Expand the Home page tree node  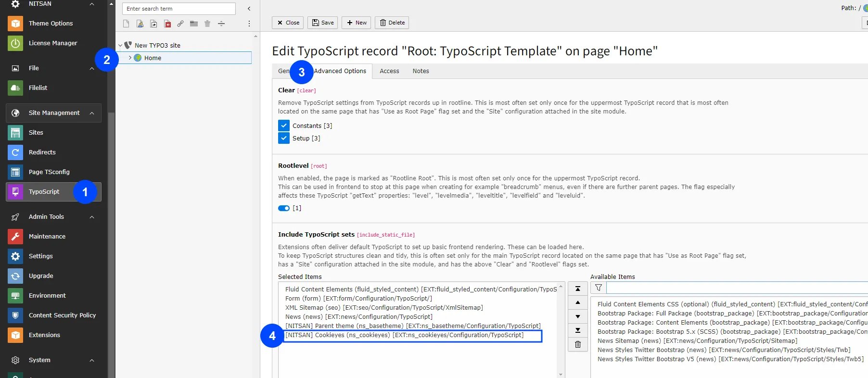pyautogui.click(x=130, y=58)
